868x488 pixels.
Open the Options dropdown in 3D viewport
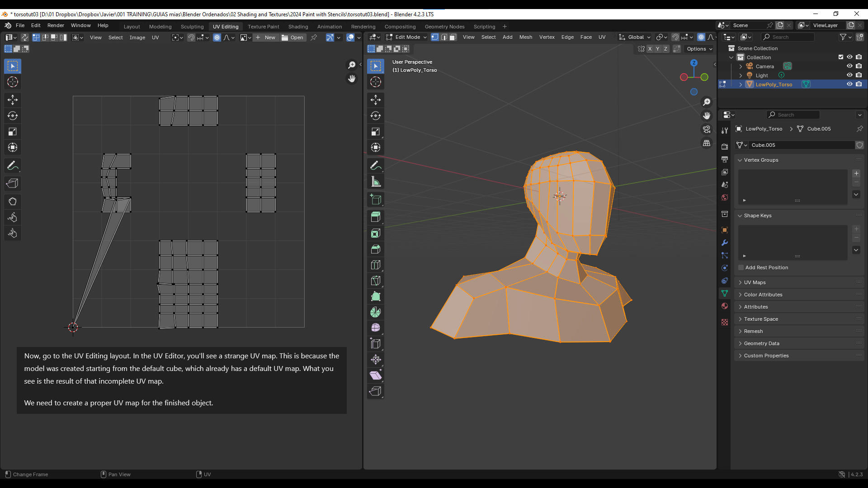click(x=699, y=49)
